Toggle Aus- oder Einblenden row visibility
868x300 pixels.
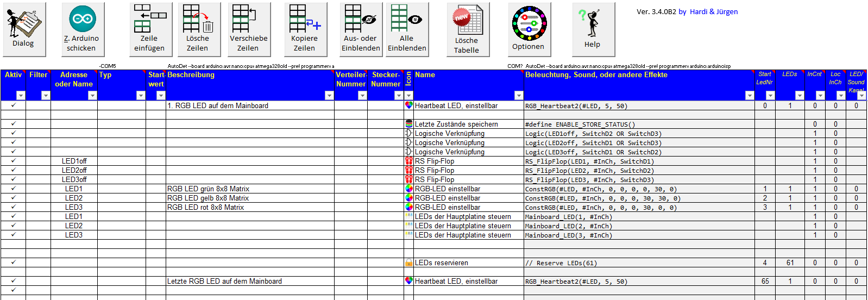click(x=361, y=29)
